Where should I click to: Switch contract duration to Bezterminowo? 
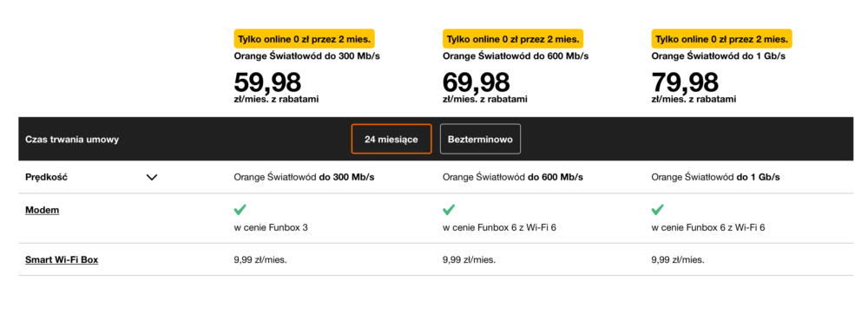tap(480, 139)
